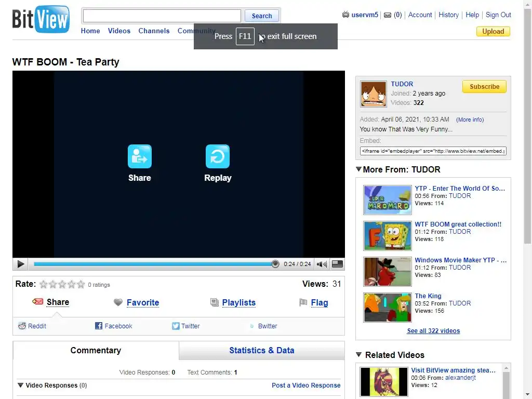Click the yellow Upload button
This screenshot has height=399, width=532.
click(493, 31)
